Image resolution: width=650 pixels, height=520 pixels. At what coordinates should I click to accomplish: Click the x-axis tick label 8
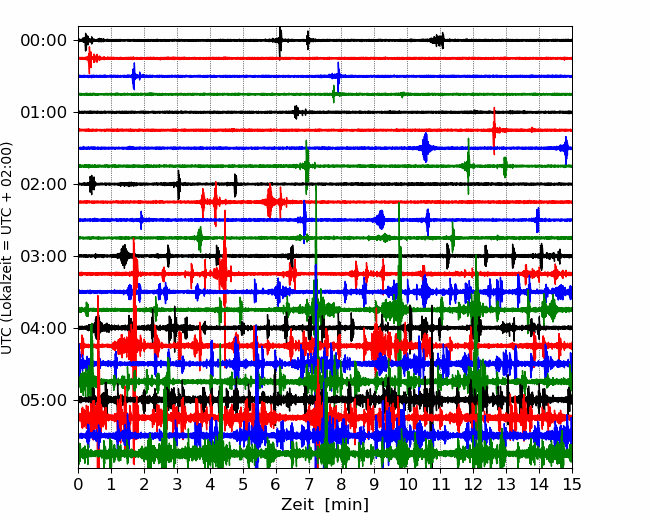point(342,484)
